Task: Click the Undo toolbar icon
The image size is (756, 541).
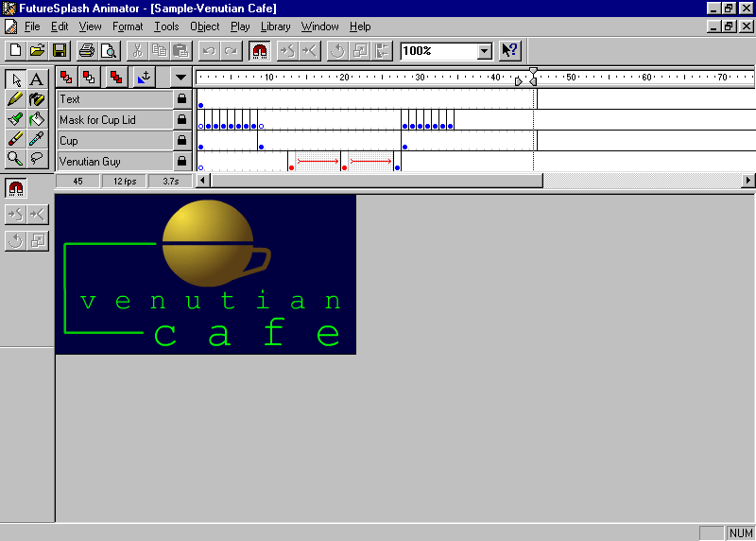Action: (209, 51)
